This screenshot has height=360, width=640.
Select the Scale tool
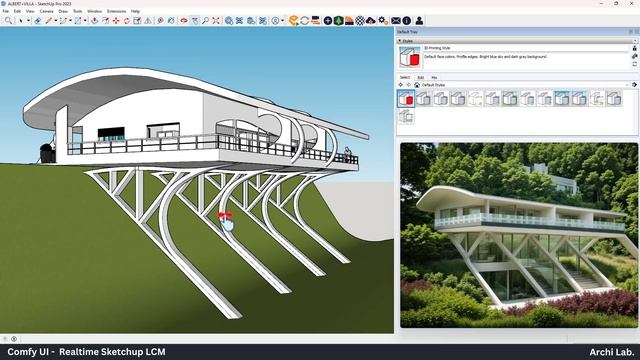point(137,20)
